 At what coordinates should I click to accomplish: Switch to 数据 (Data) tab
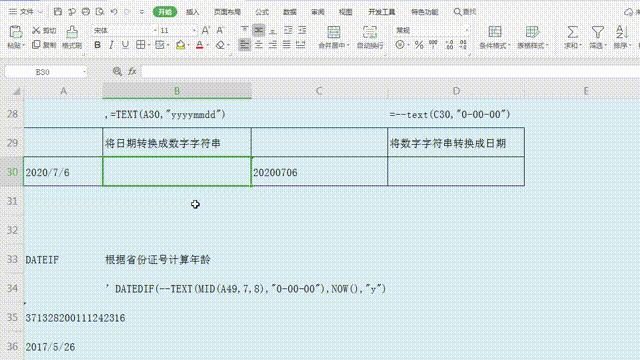click(x=290, y=12)
